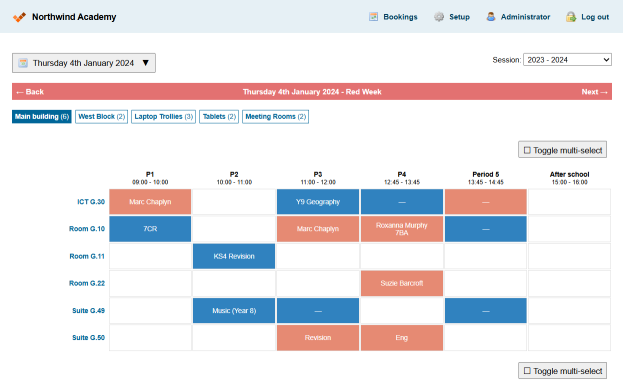The image size is (623, 389).
Task: Go Back to the previous day
Action: (x=30, y=92)
